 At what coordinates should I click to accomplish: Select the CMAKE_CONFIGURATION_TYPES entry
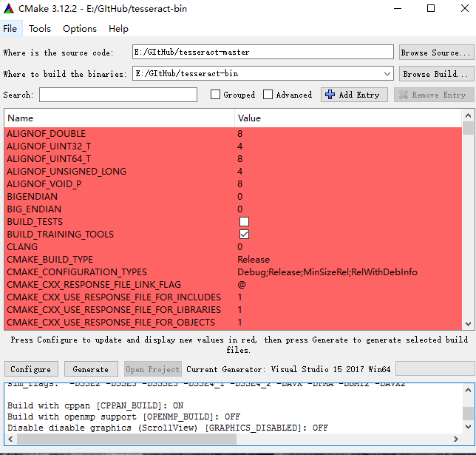pyautogui.click(x=77, y=272)
